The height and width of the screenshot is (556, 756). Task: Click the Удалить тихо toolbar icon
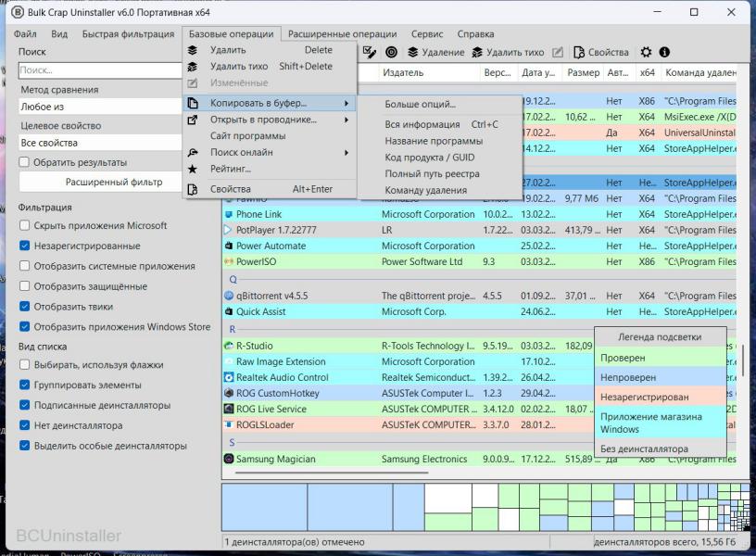tap(478, 52)
